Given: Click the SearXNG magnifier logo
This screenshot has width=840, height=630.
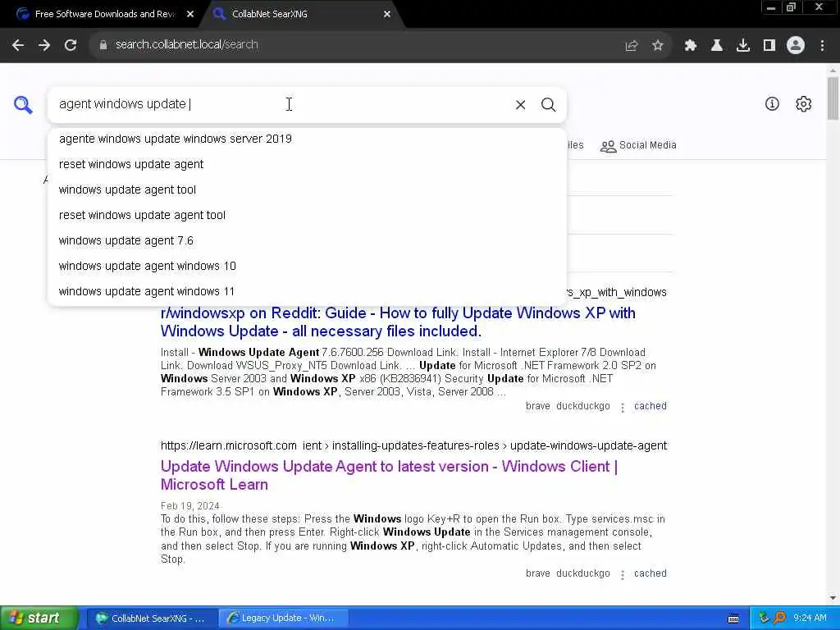Looking at the screenshot, I should (23, 104).
